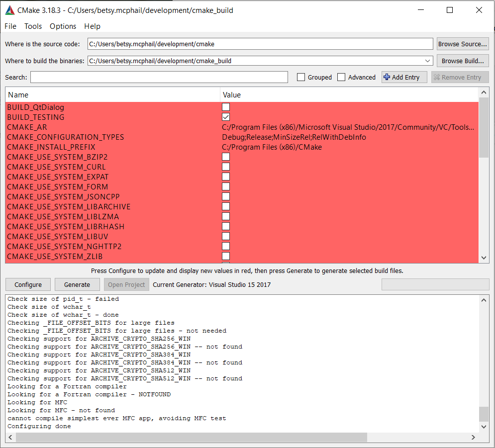
Task: Expand the build binaries path dropdown
Action: click(427, 61)
